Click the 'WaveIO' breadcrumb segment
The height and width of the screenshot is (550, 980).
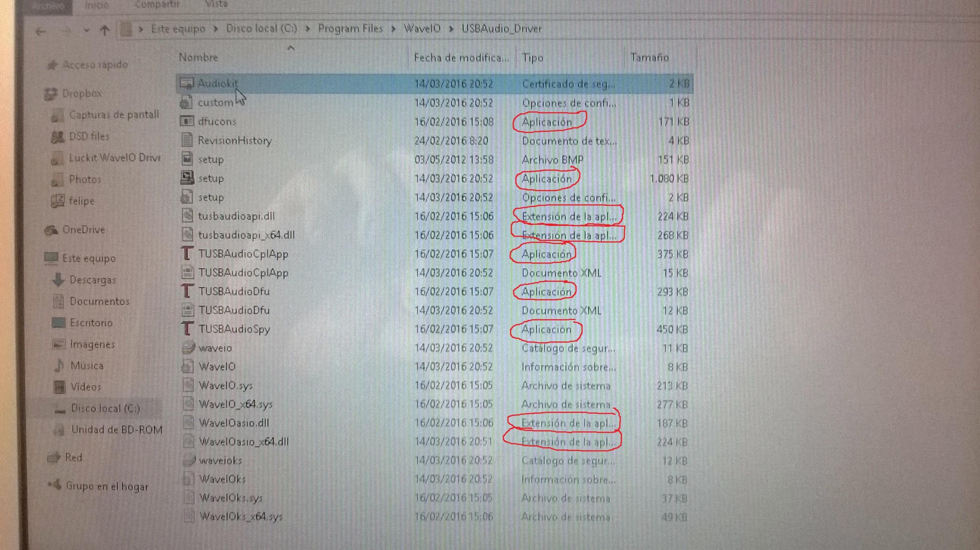(422, 28)
